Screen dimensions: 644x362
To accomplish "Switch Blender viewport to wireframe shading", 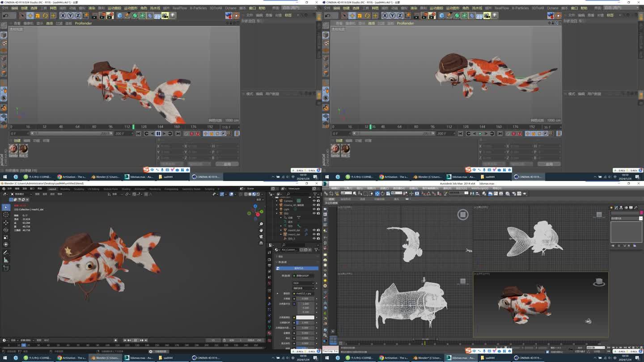I will coord(246,194).
